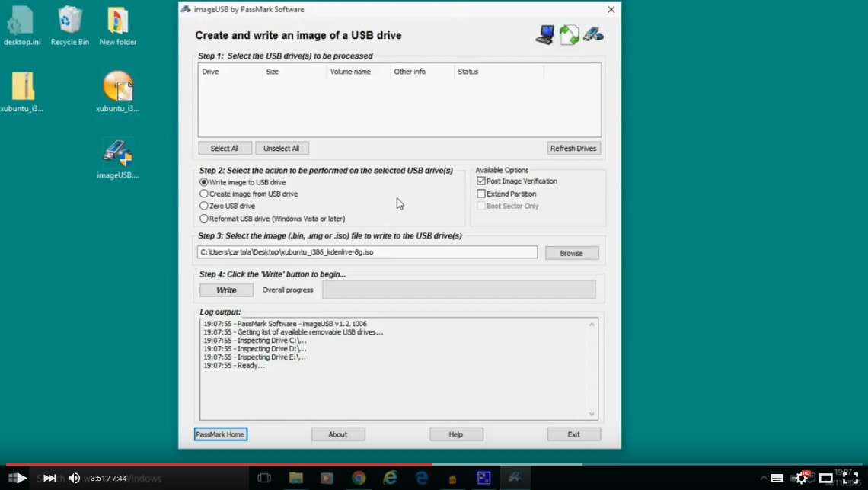Open video settings gear icon

[801, 478]
